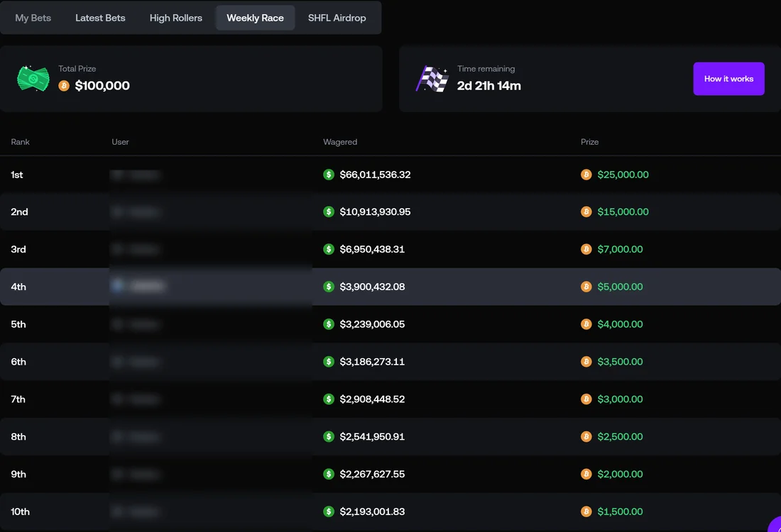Select the High Rollers tab
The width and height of the screenshot is (781, 532).
click(x=176, y=18)
